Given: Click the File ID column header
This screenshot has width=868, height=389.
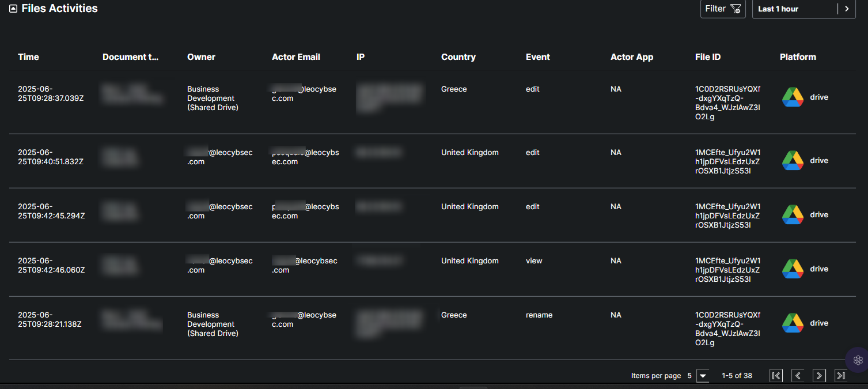Looking at the screenshot, I should pos(708,57).
